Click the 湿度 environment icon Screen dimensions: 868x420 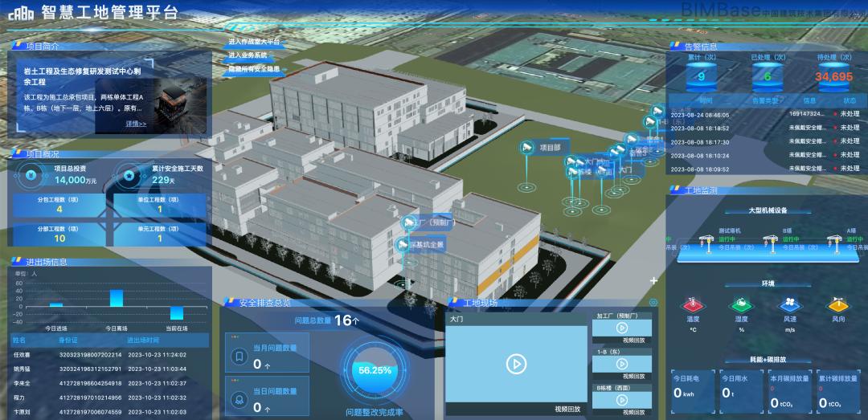click(741, 305)
